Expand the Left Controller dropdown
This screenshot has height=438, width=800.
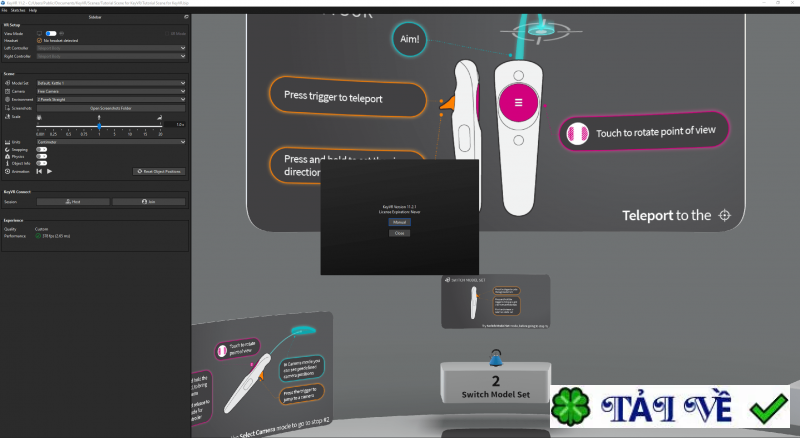[111, 48]
